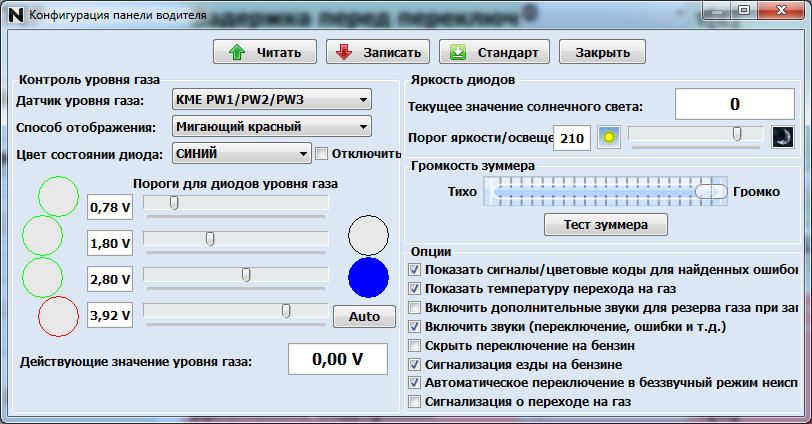Click the red-outlined diode circle
The width and height of the screenshot is (812, 424).
coord(57,317)
